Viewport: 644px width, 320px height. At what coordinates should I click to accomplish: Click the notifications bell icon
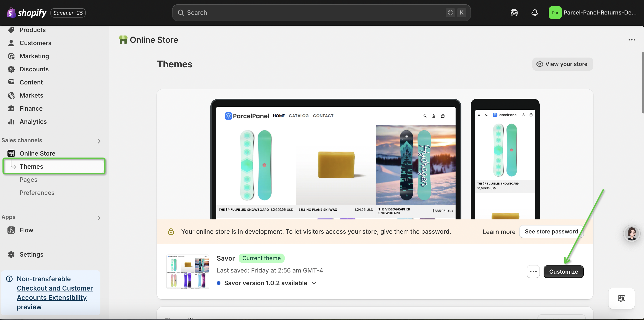(x=534, y=13)
